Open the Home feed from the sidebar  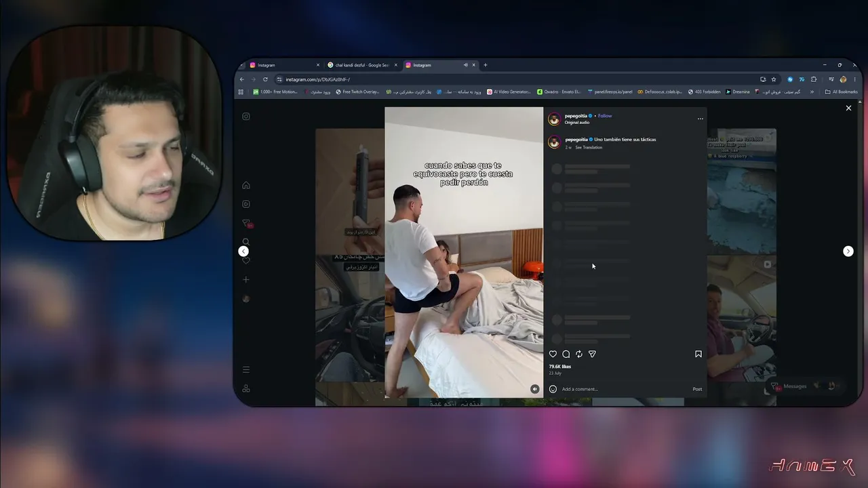(246, 185)
